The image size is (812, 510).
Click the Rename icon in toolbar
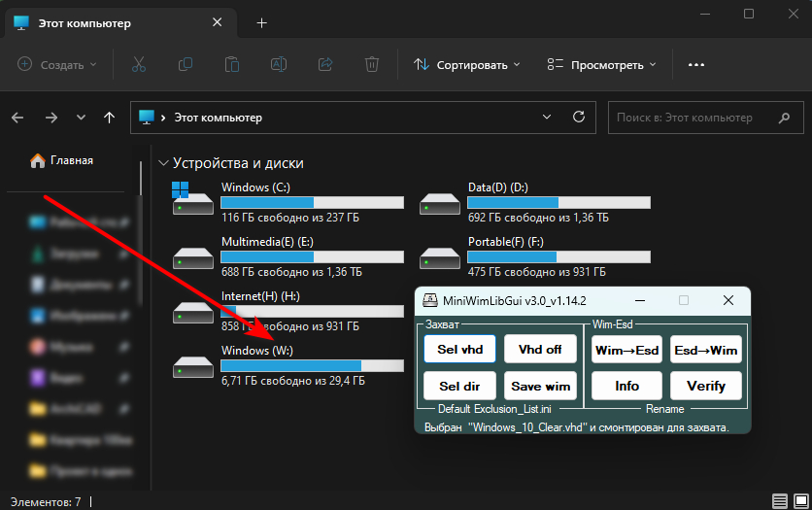coord(279,64)
